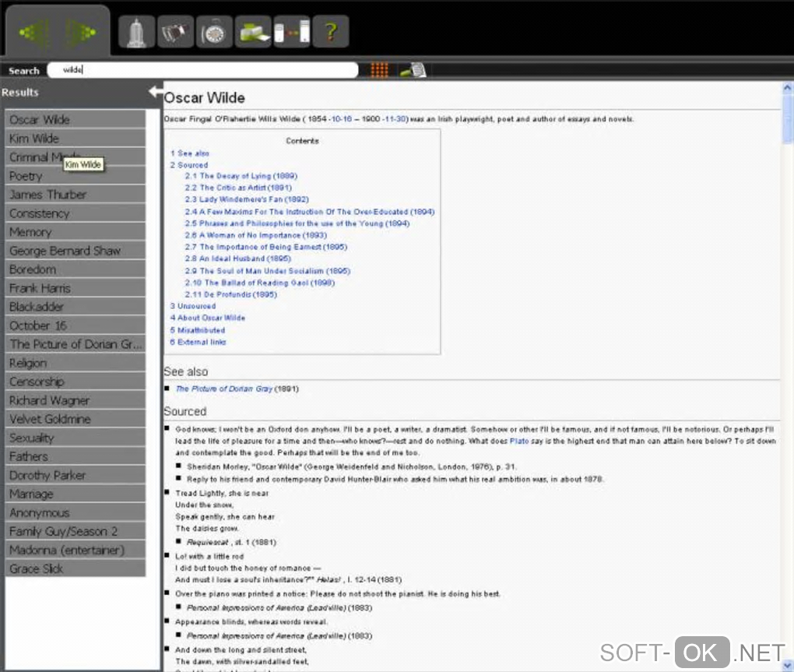The width and height of the screenshot is (794, 672).
Task: Open the Boredom result
Action: (x=75, y=269)
